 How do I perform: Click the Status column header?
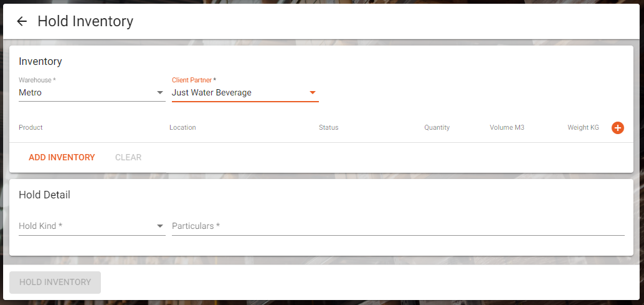[x=329, y=127]
